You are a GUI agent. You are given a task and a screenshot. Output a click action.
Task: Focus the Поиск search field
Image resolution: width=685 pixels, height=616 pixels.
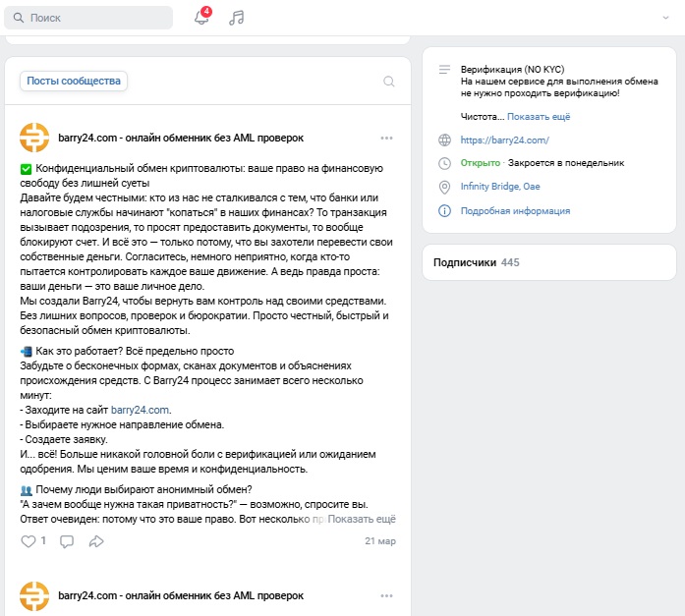[88, 18]
